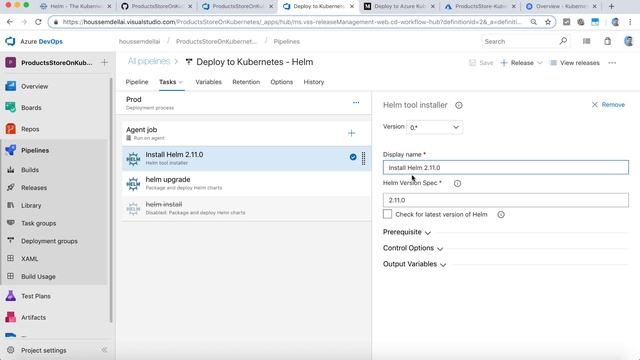Enable Check for latest version of Helm
The image size is (640, 360).
click(387, 214)
